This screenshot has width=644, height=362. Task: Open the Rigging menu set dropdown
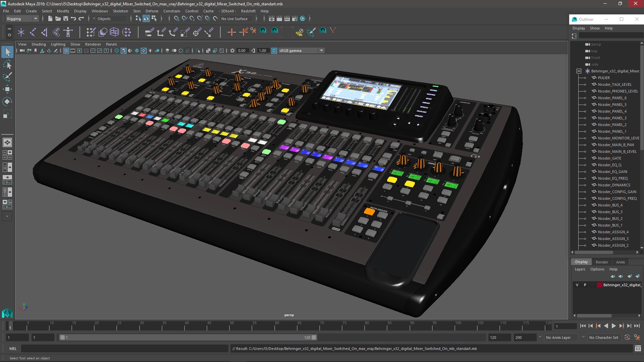pyautogui.click(x=22, y=19)
